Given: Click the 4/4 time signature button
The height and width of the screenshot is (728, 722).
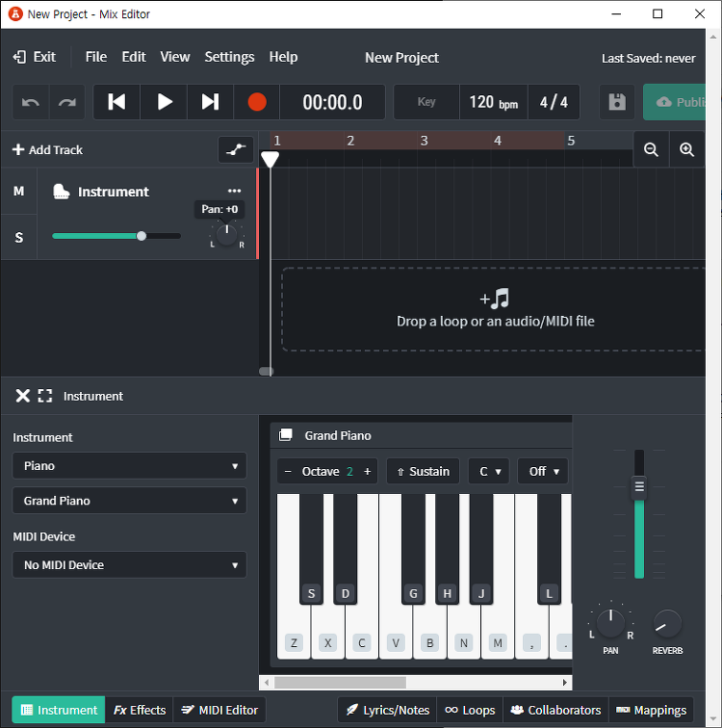Looking at the screenshot, I should pos(554,102).
